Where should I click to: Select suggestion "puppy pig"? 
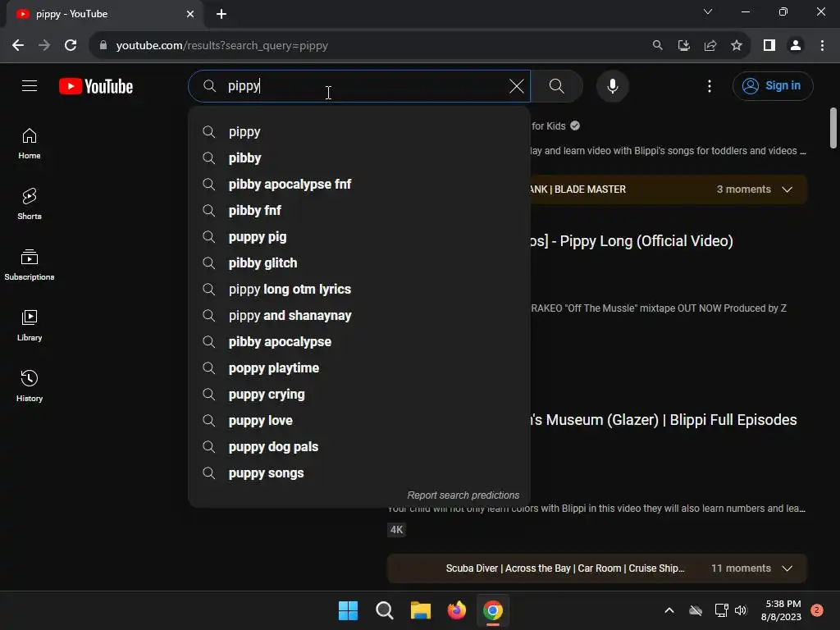[359, 237]
